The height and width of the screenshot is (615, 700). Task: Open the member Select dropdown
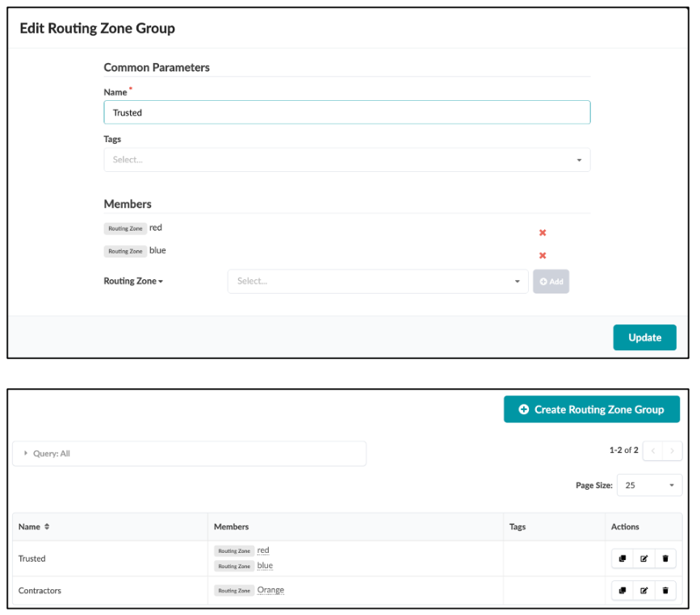tap(377, 282)
